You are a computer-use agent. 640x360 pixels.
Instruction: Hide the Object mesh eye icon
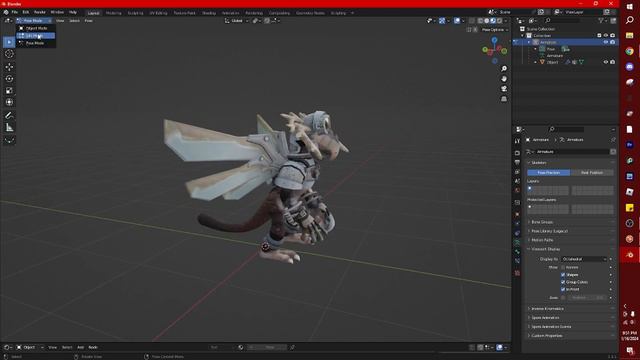tap(606, 62)
